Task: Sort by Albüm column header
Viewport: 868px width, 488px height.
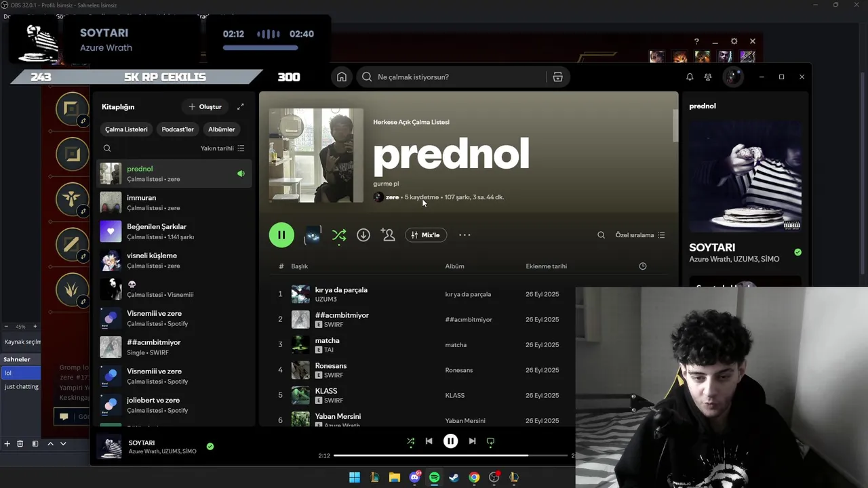Action: [x=454, y=266]
